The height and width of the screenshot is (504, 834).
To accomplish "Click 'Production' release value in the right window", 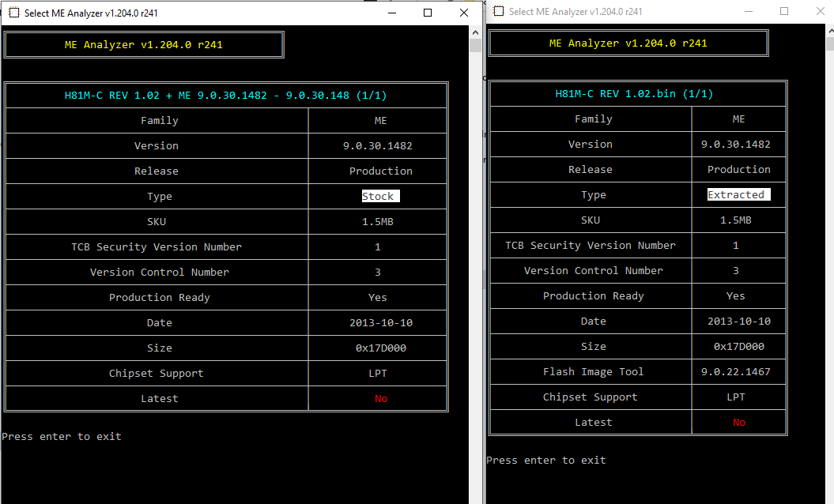I will (739, 170).
